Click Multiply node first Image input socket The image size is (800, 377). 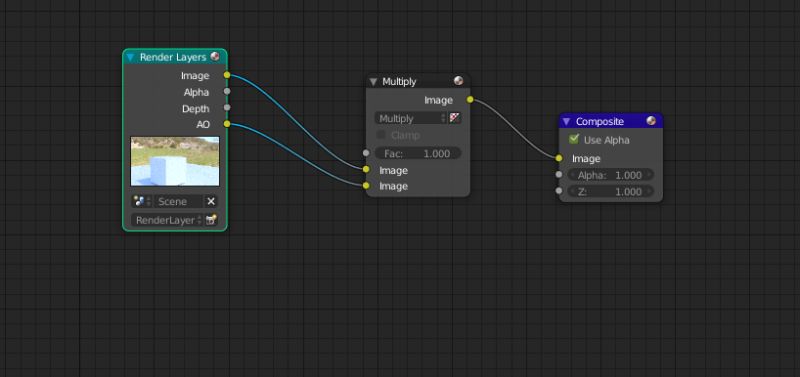(366, 169)
